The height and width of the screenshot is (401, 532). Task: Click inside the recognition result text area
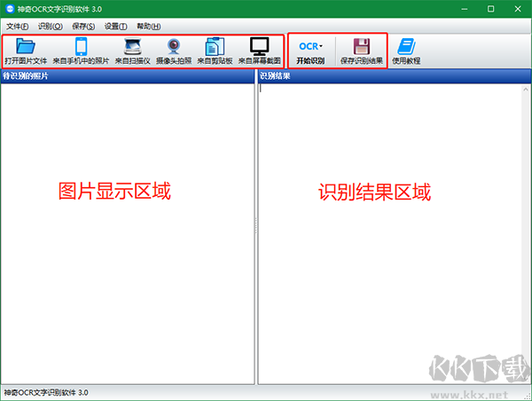tap(390, 234)
